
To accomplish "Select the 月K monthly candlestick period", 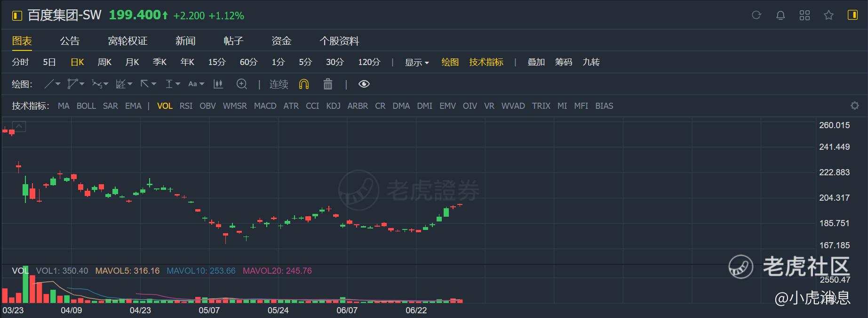I will (x=132, y=62).
